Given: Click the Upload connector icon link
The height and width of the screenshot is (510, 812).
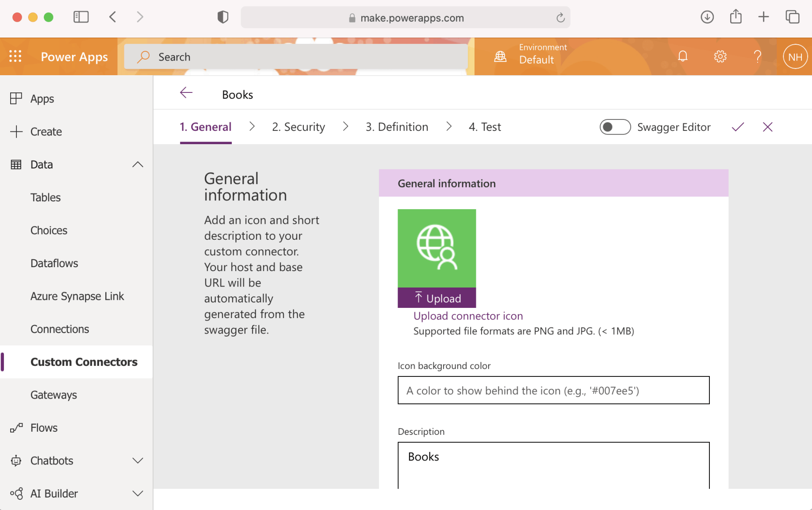Looking at the screenshot, I should click(x=468, y=316).
